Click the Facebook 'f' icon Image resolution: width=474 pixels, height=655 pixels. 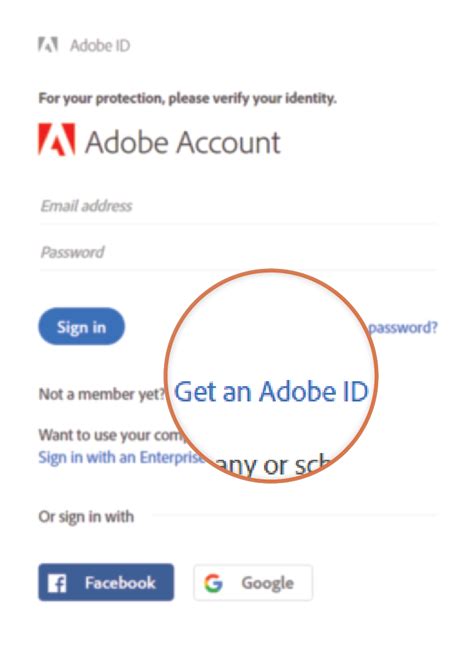(x=57, y=583)
